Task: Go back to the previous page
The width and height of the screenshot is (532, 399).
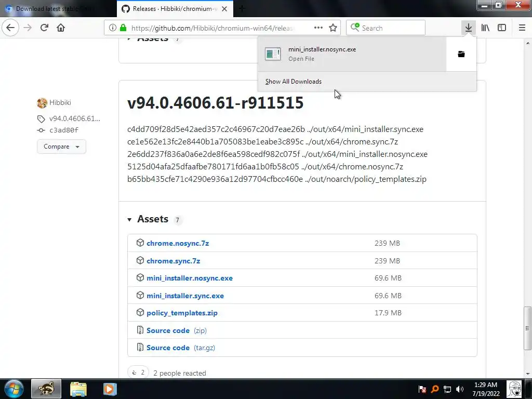Action: click(10, 28)
